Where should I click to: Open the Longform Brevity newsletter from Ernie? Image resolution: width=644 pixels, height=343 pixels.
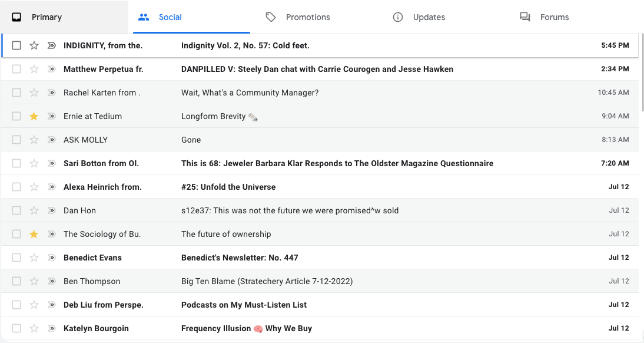[x=218, y=116]
